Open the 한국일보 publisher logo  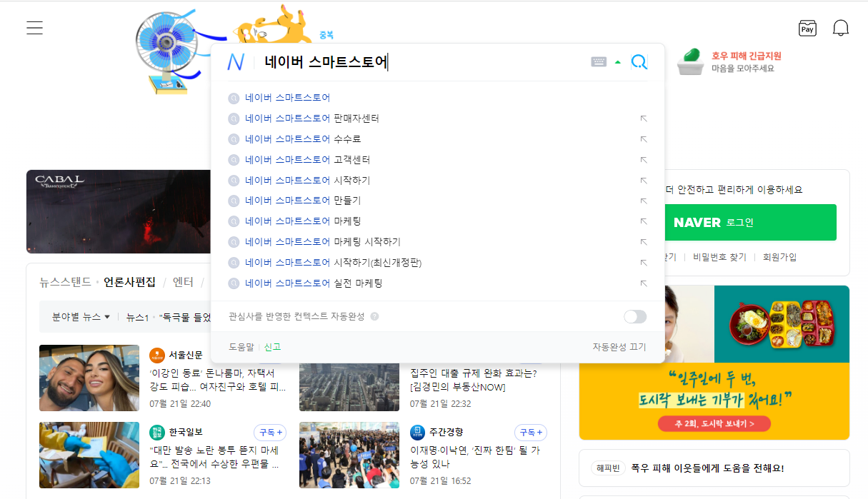coord(157,432)
